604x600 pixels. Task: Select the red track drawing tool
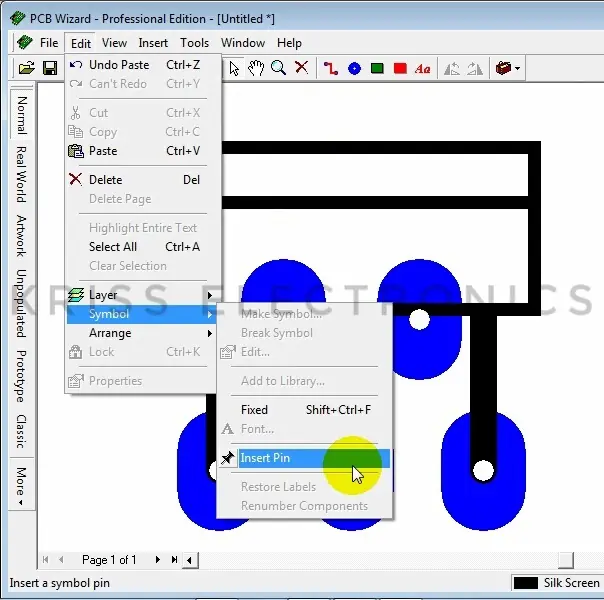point(331,69)
